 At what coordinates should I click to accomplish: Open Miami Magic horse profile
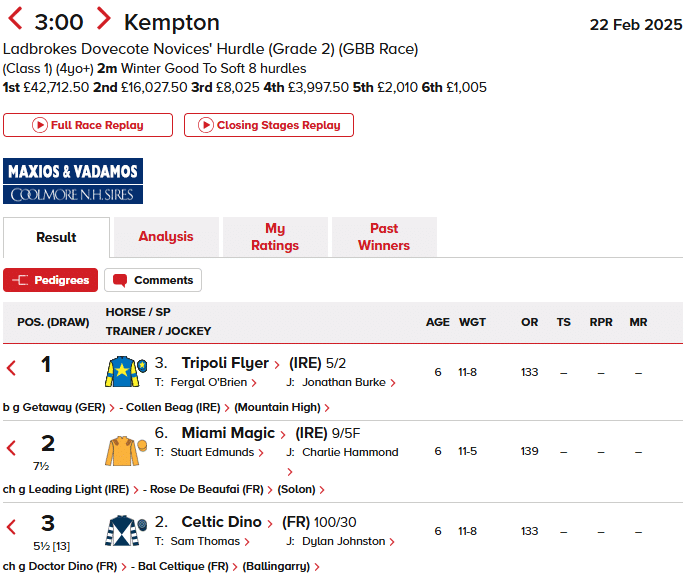[x=228, y=433]
